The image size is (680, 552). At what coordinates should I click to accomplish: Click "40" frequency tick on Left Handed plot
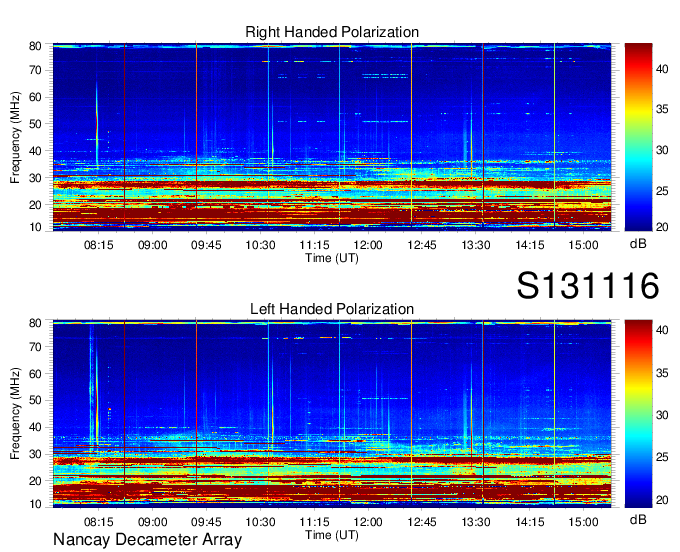tap(35, 427)
